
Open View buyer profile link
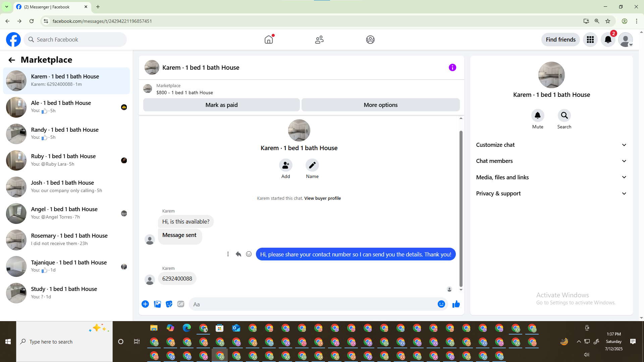coord(322,198)
